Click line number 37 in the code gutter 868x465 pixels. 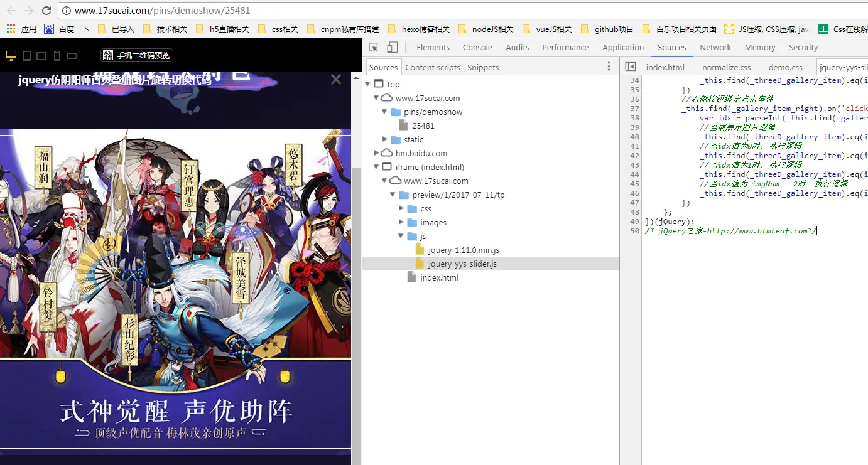click(634, 109)
